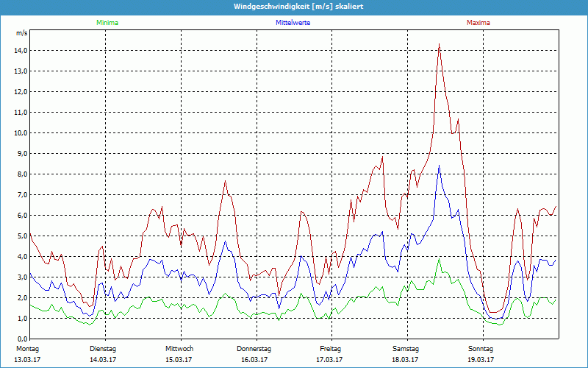This screenshot has width=588, height=368.
Task: Click the chart title Windgeschwindigkeit [m/s] skaliert
Action: [x=298, y=7]
